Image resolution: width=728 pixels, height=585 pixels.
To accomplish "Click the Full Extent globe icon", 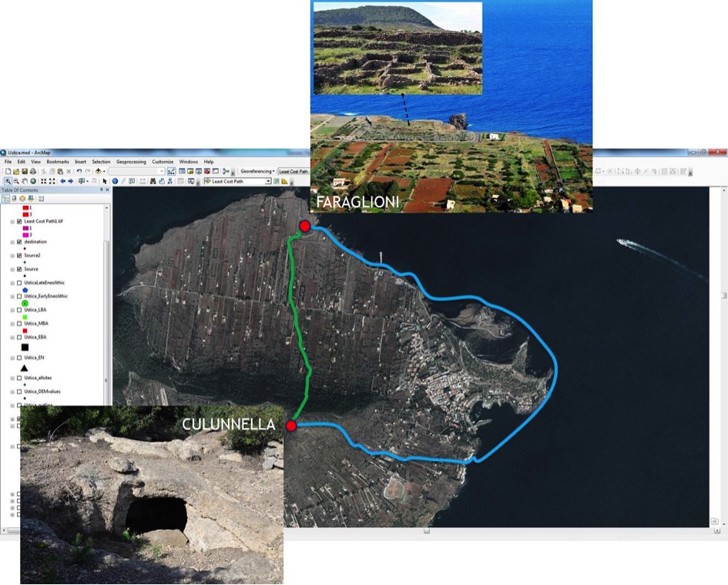I will tap(33, 181).
